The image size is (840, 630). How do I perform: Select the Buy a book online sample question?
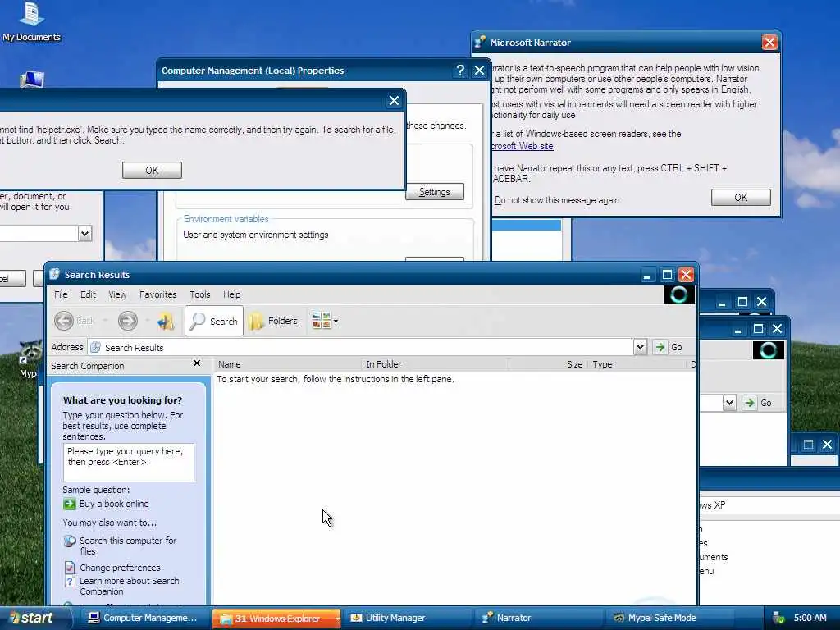tap(114, 504)
